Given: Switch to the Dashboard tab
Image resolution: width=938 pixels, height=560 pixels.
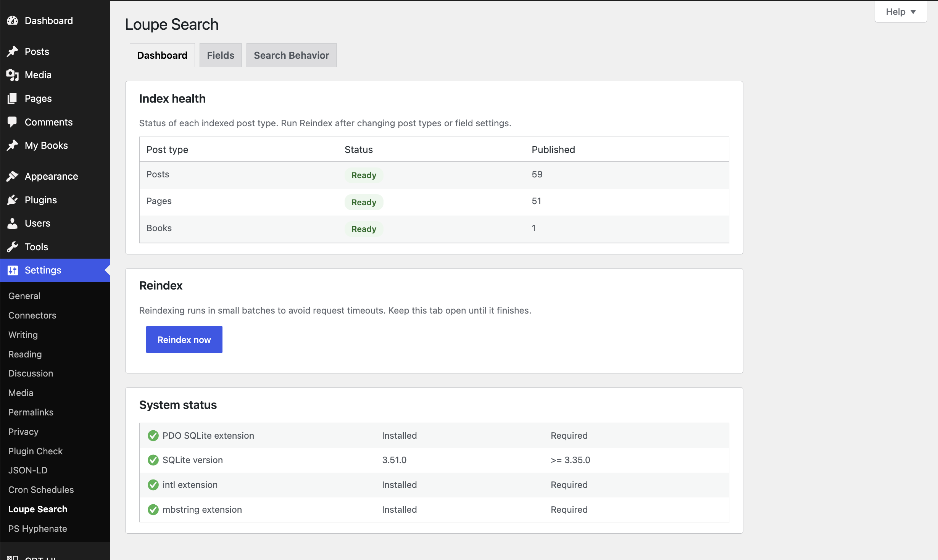Looking at the screenshot, I should pos(162,55).
